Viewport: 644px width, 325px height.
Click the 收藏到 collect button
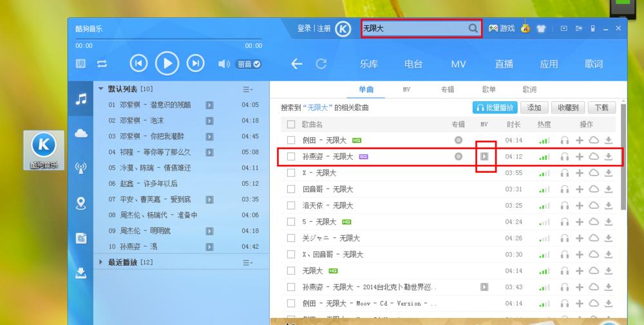(x=569, y=108)
